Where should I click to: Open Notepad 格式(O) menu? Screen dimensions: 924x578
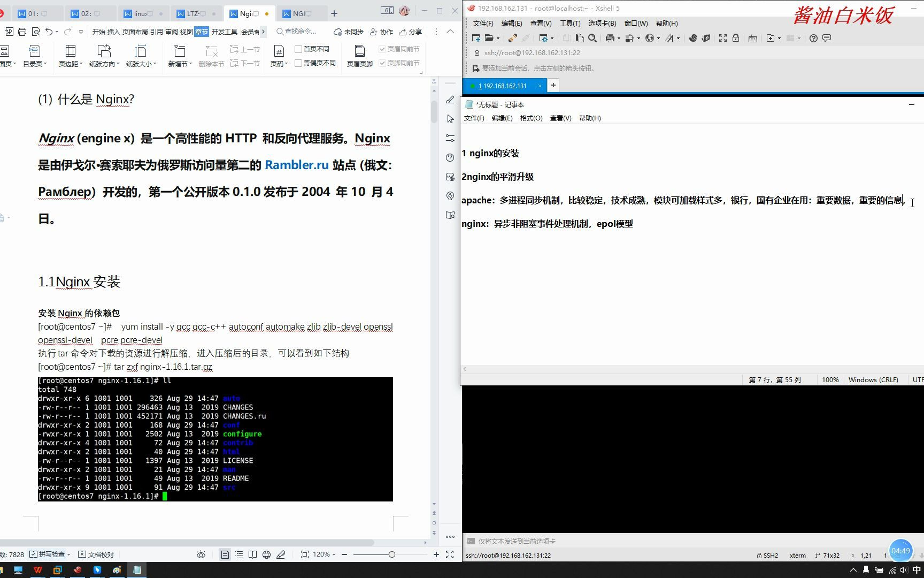[x=531, y=118]
